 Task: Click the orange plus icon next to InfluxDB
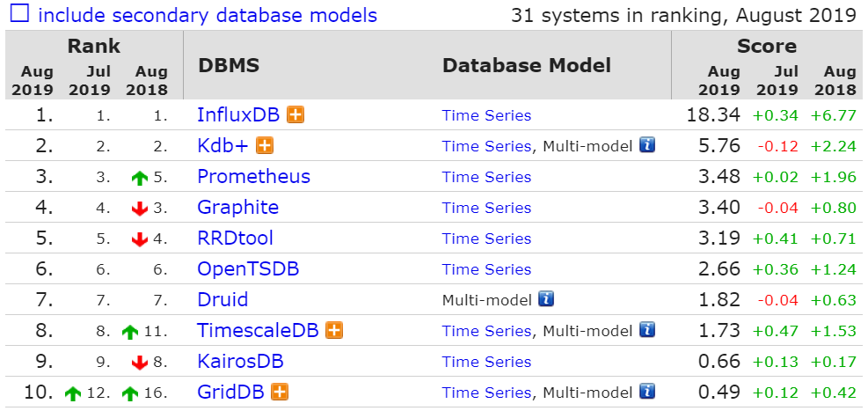[295, 115]
